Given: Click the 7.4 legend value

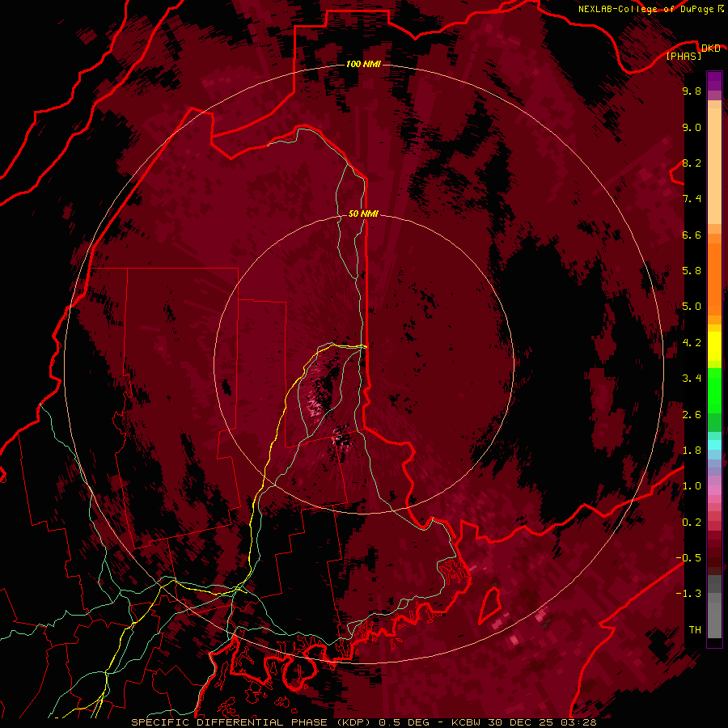Looking at the screenshot, I should [692, 199].
